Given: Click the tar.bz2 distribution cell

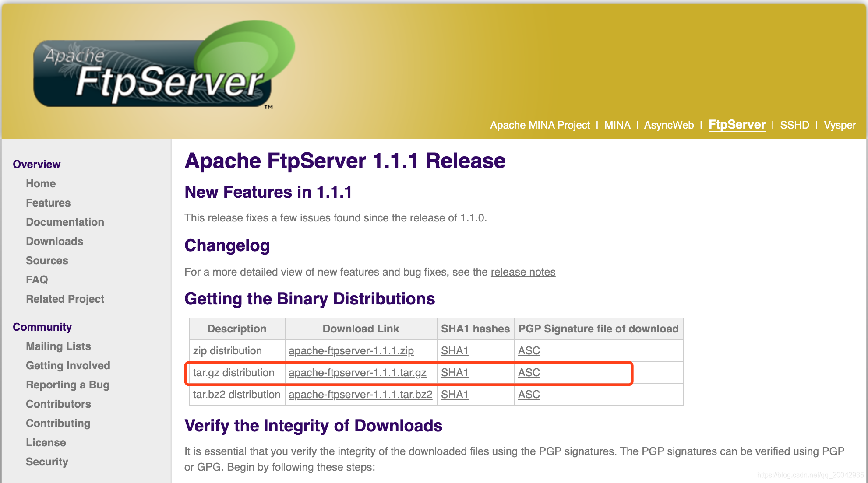Looking at the screenshot, I should (x=237, y=395).
